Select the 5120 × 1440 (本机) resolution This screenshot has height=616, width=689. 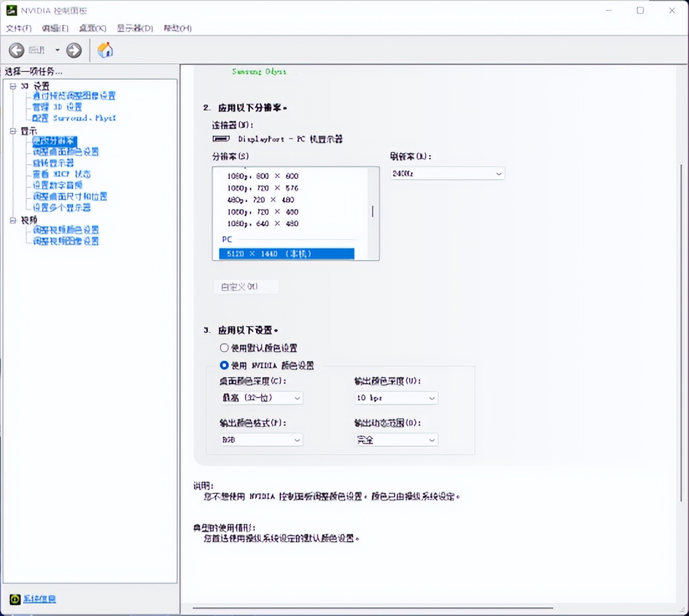click(x=286, y=254)
